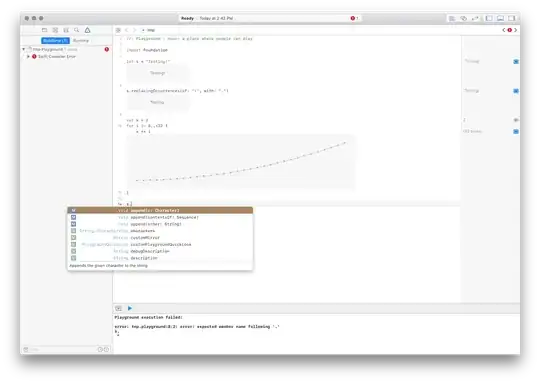This screenshot has width=540, height=383.
Task: Toggle inline graph for the 33 times result
Action: (x=516, y=132)
